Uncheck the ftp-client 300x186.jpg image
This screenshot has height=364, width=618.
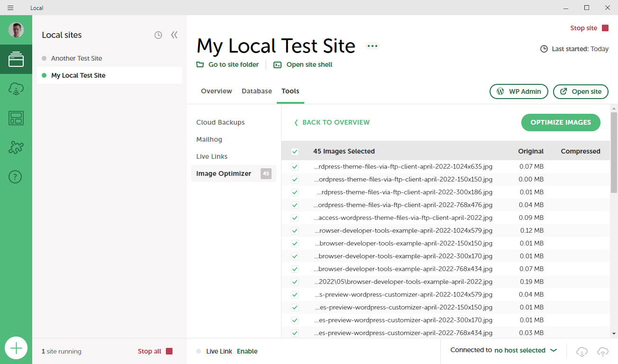coord(295,192)
